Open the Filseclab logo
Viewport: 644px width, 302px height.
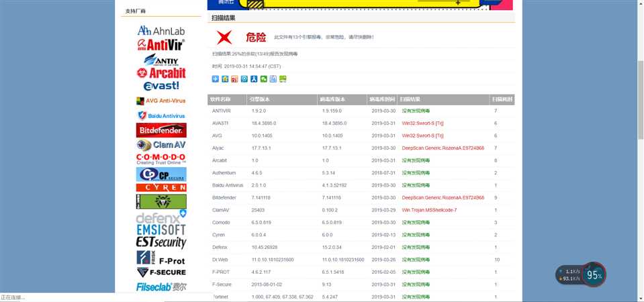(x=161, y=287)
